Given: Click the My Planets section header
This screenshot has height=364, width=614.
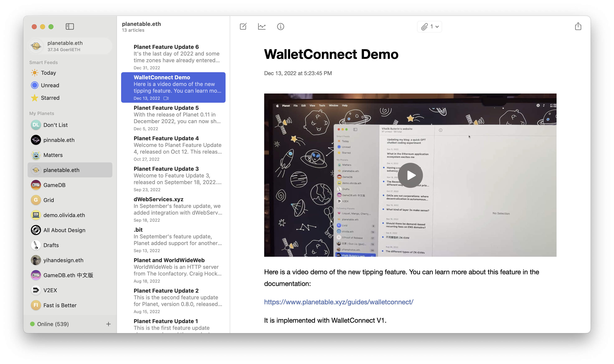Looking at the screenshot, I should coord(42,113).
